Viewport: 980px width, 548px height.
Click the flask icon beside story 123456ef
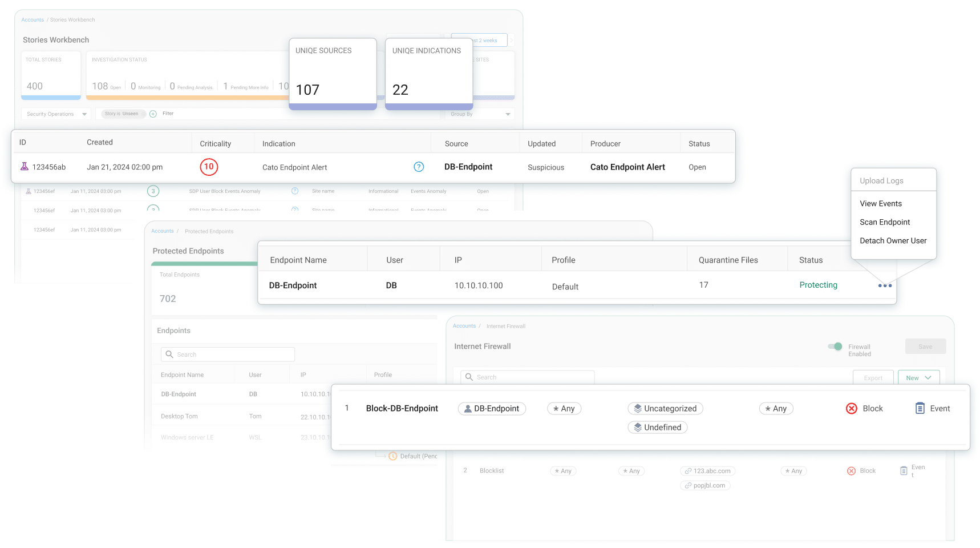(x=29, y=191)
